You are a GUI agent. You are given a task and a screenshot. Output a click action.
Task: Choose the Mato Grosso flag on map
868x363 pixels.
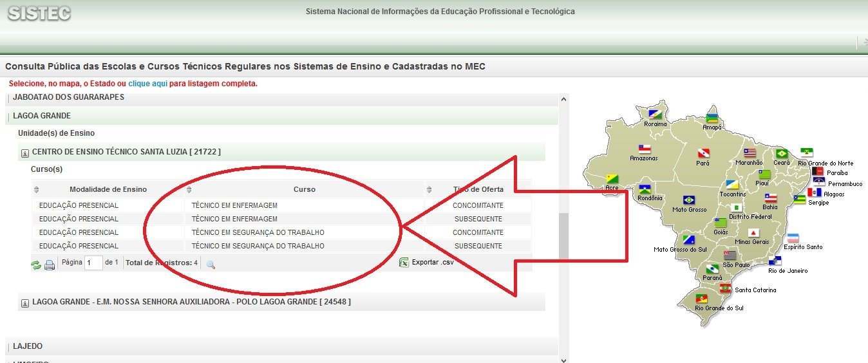(x=689, y=200)
